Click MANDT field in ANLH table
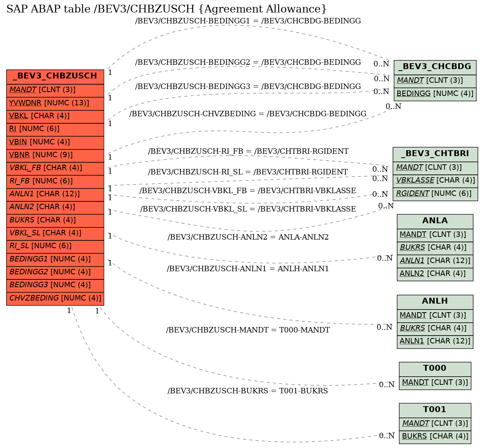The height and width of the screenshot is (448, 484). (435, 315)
